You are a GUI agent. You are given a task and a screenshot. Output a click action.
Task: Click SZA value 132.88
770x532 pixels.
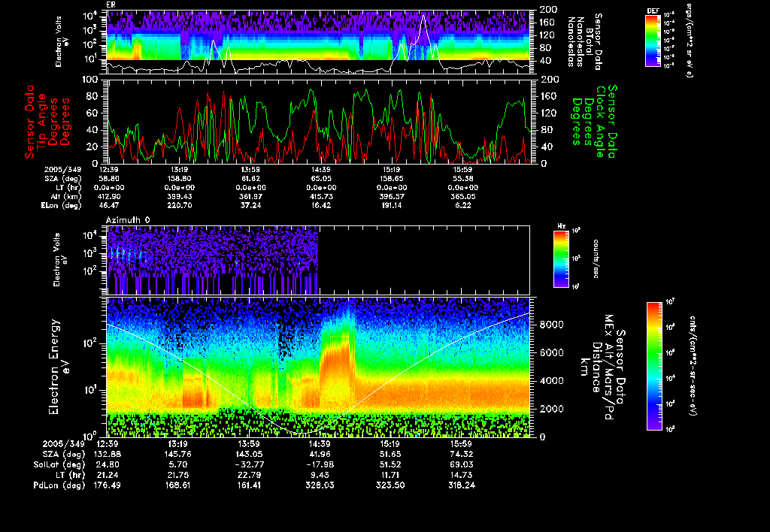(x=108, y=455)
